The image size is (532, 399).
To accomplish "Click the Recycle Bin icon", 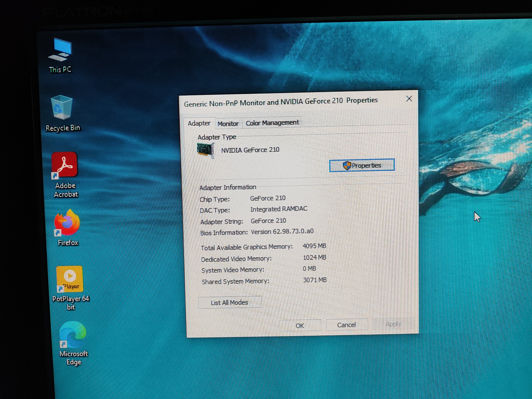I will pos(62,107).
